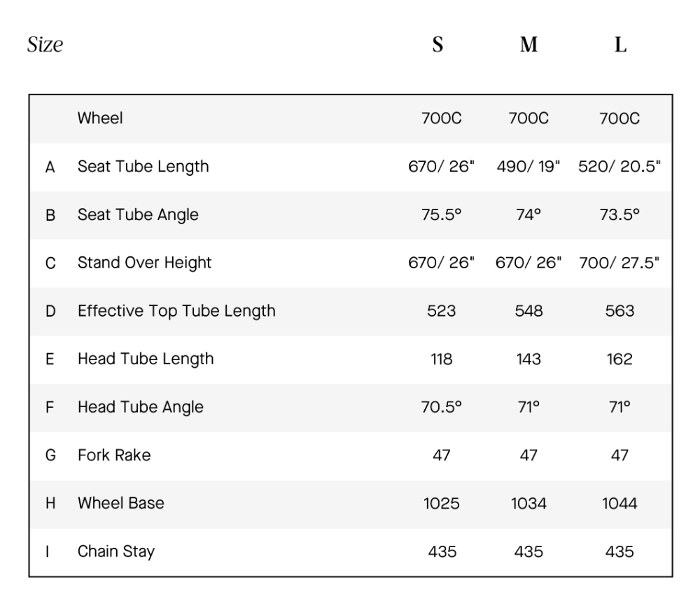Select the Fork Rake row label

pos(114,455)
